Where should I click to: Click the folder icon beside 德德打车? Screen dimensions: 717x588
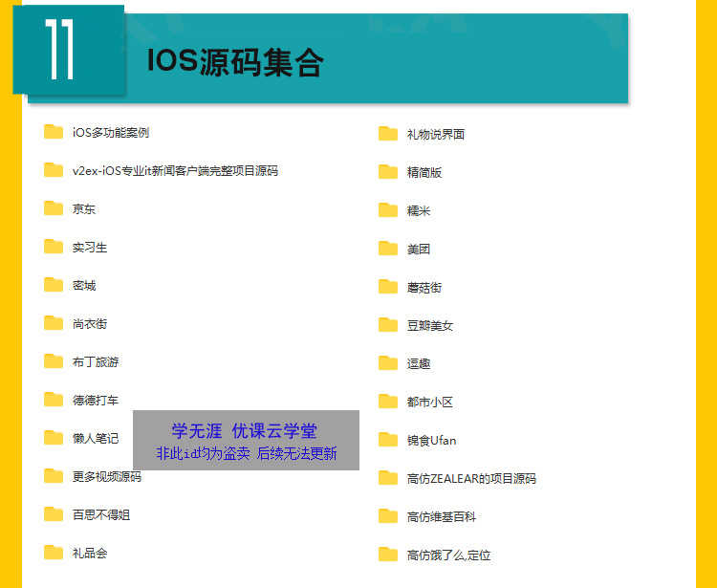[54, 399]
